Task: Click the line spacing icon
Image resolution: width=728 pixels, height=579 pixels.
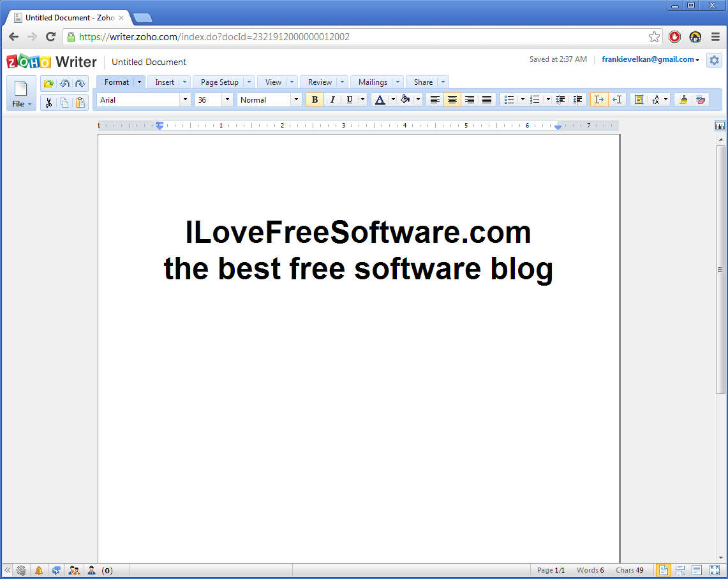Action: (655, 99)
